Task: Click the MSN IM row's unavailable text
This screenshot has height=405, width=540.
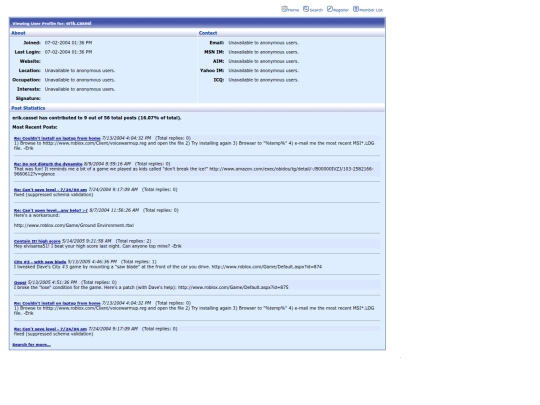Action: click(263, 52)
